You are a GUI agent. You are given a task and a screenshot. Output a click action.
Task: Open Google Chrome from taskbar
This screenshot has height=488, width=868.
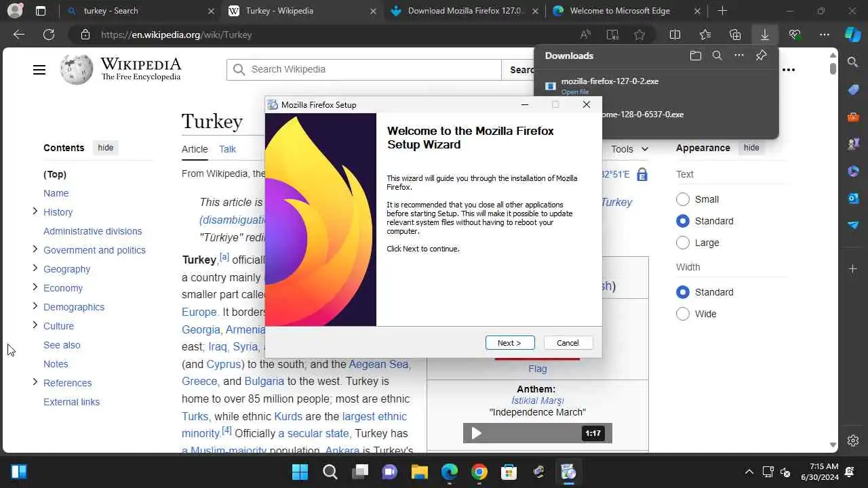(479, 472)
